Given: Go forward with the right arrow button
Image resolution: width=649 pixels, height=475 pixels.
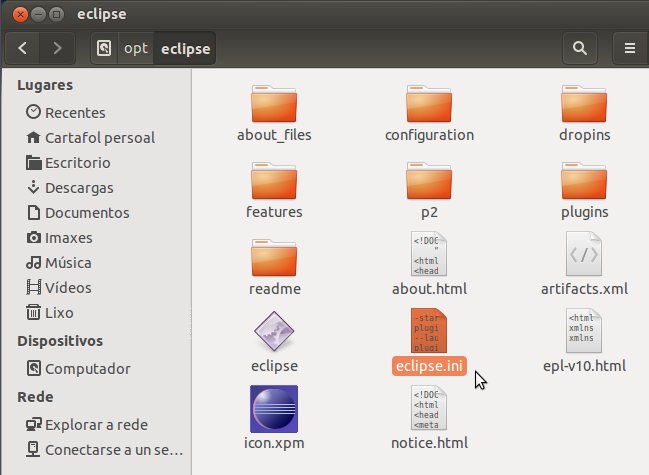Looking at the screenshot, I should coord(57,48).
